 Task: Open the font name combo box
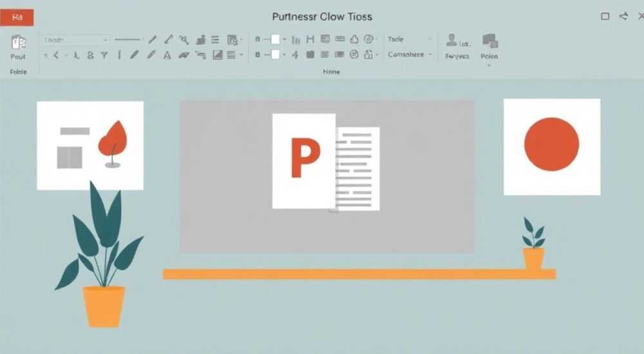(76, 40)
